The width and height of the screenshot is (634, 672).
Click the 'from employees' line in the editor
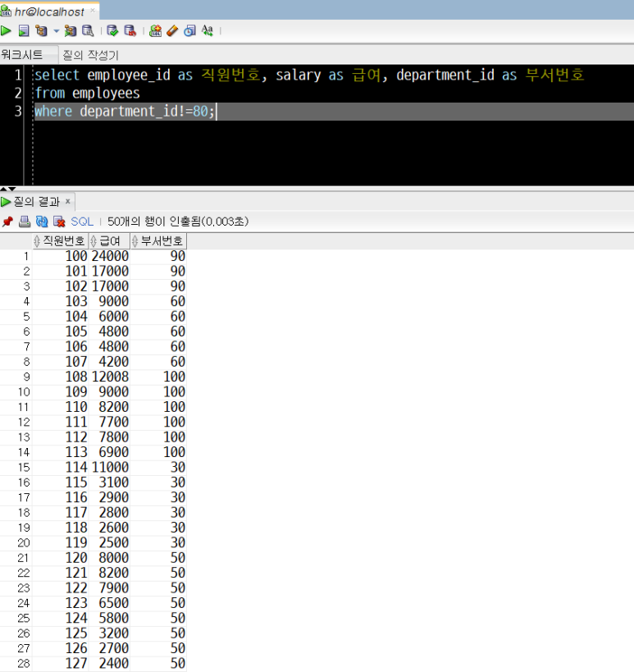(87, 93)
